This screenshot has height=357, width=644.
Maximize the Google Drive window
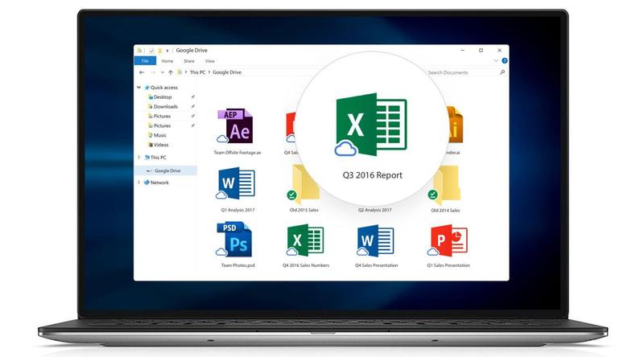(481, 51)
